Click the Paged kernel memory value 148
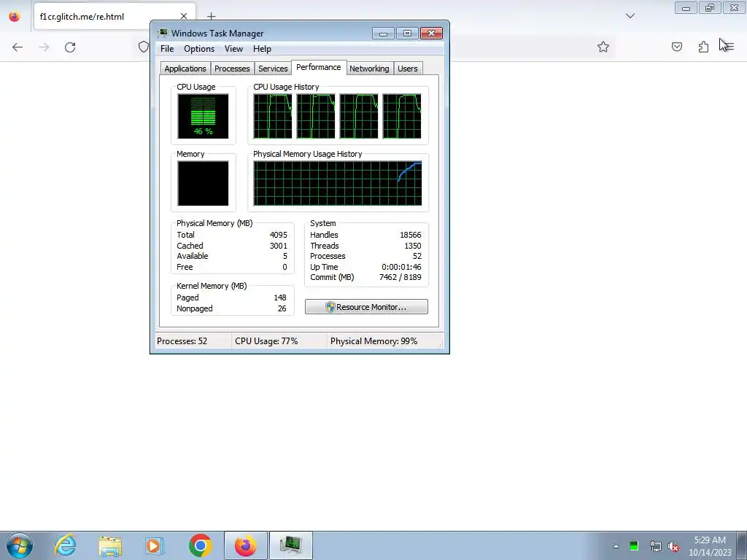The width and height of the screenshot is (747, 560). point(280,297)
